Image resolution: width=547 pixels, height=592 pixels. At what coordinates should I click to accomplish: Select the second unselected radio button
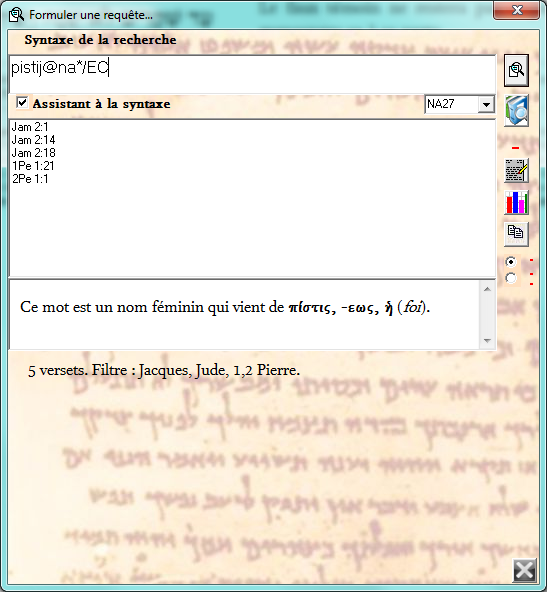tap(511, 278)
